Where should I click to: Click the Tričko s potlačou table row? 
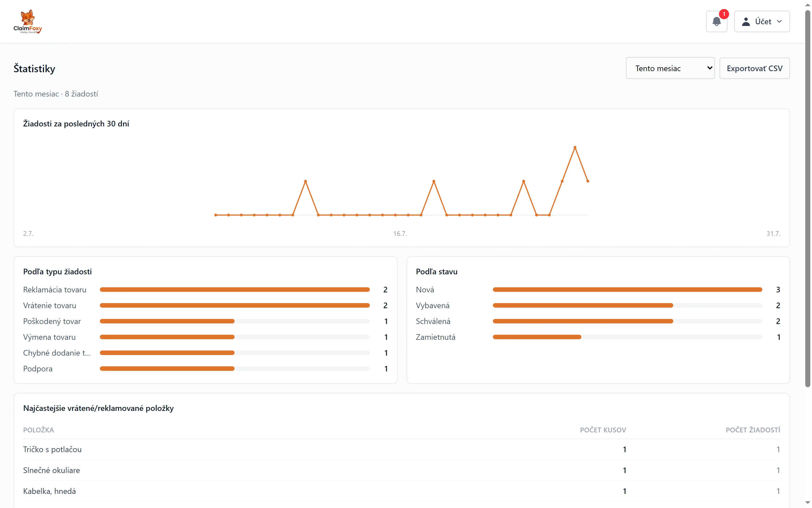pyautogui.click(x=402, y=449)
